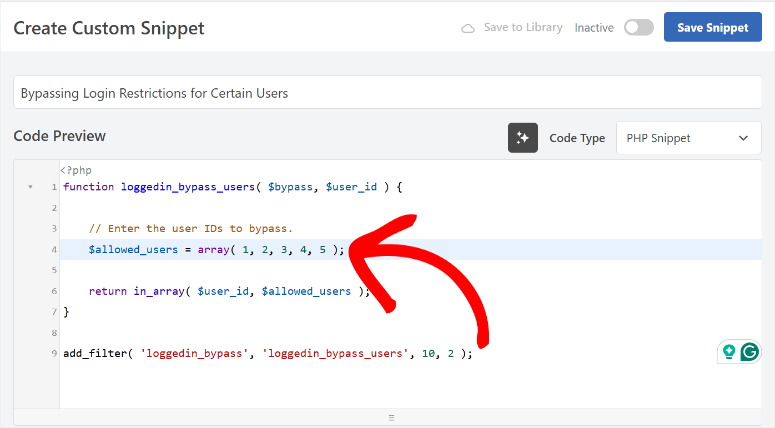The width and height of the screenshot is (775, 428).
Task: Toggle the Inactive snippet switch
Action: (638, 28)
